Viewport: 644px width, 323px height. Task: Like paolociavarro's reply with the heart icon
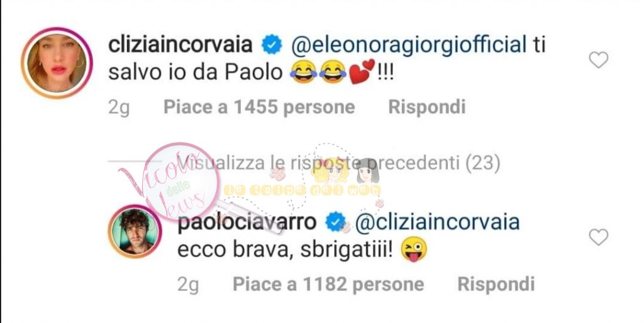tap(599, 237)
